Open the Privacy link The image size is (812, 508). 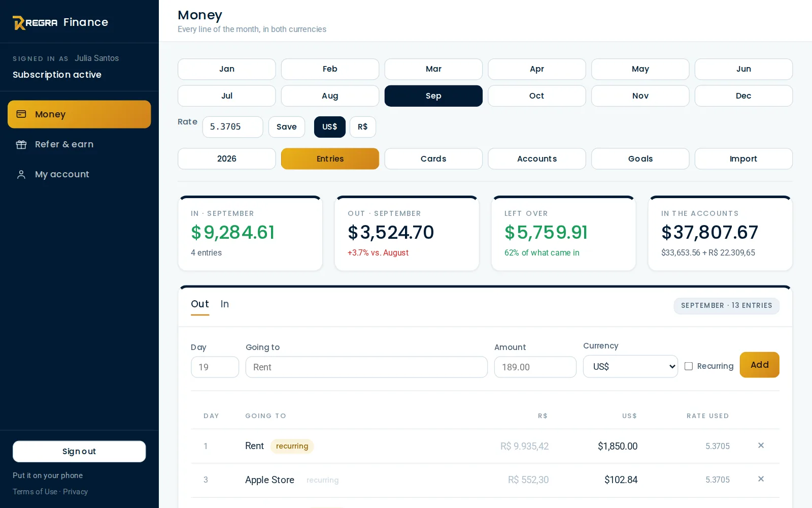click(76, 492)
